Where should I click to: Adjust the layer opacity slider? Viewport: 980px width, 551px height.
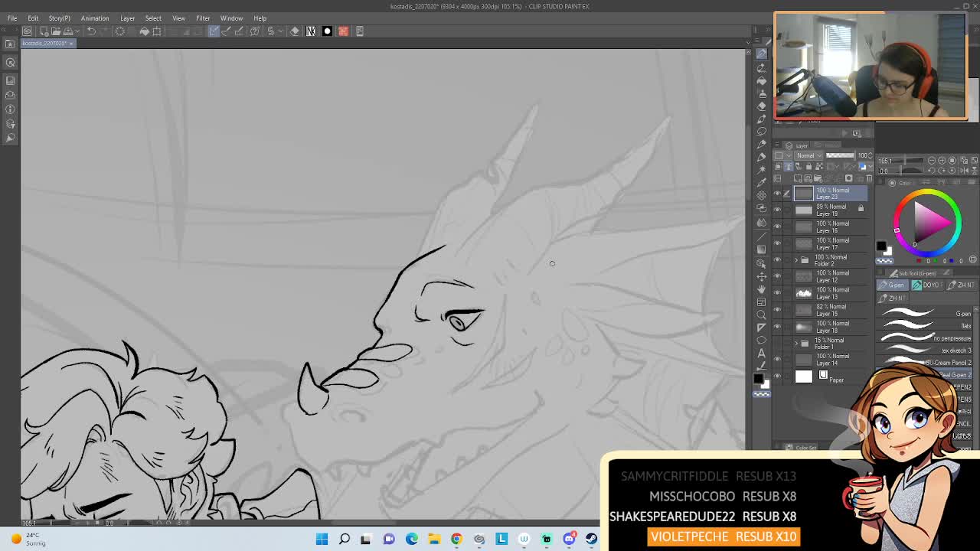point(840,155)
